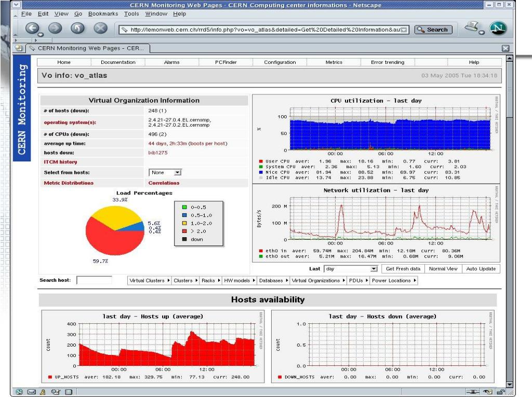Screen dimensions: 532x397
Task: Stop loading with the X Stop icon
Action: pyautogui.click(x=100, y=28)
